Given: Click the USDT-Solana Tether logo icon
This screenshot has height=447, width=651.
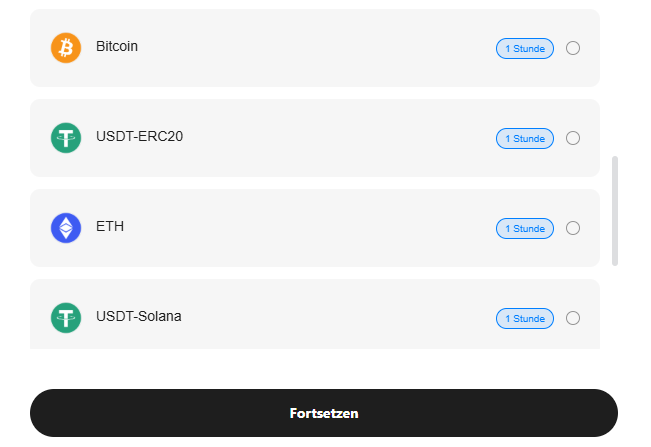Looking at the screenshot, I should point(66,318).
